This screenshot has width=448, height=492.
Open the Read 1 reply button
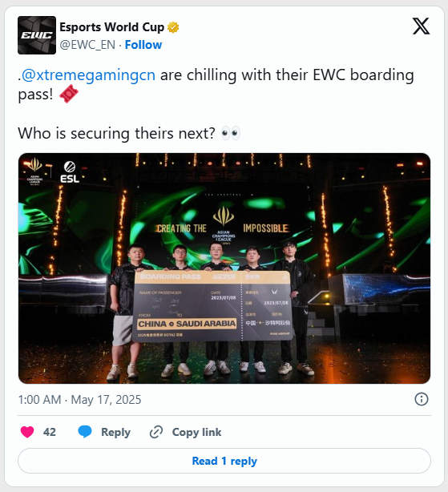pos(224,461)
